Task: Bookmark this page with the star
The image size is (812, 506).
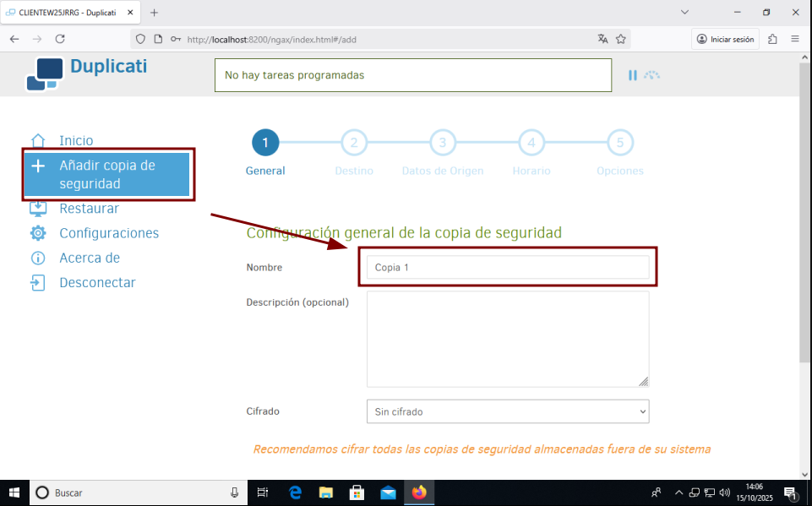Action: tap(621, 39)
